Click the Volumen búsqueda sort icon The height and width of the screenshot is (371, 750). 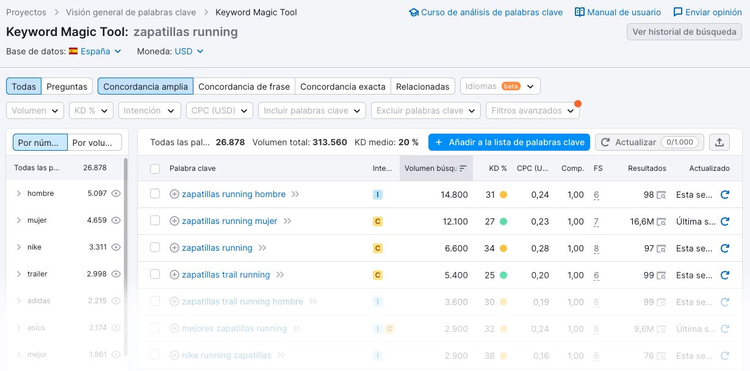(463, 168)
